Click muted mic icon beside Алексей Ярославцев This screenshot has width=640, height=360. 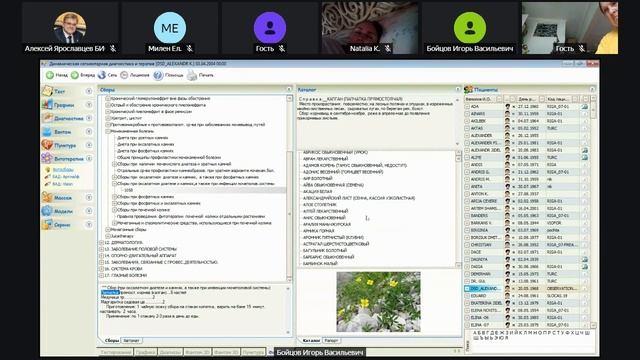tap(113, 49)
